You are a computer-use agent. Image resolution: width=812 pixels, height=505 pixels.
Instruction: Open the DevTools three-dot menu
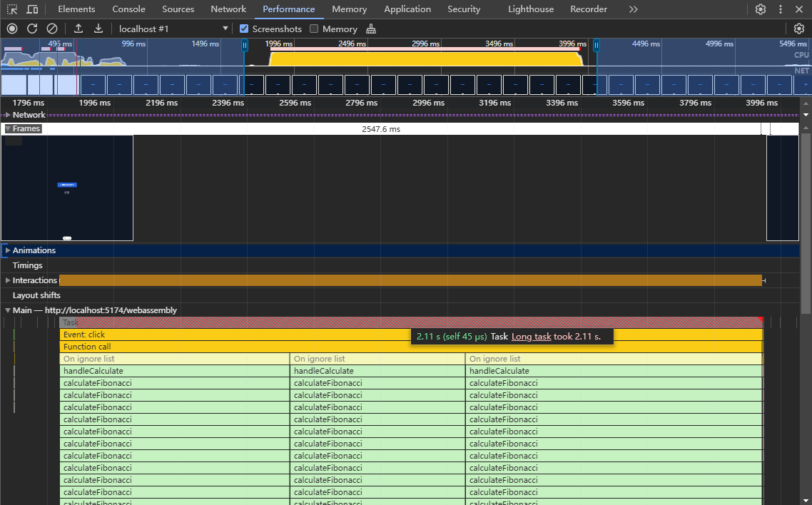[781, 9]
